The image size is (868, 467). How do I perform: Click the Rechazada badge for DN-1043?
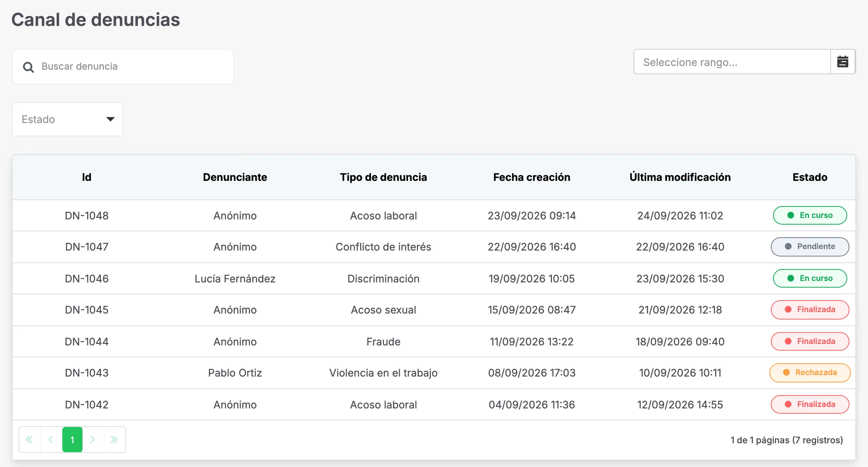(x=810, y=373)
